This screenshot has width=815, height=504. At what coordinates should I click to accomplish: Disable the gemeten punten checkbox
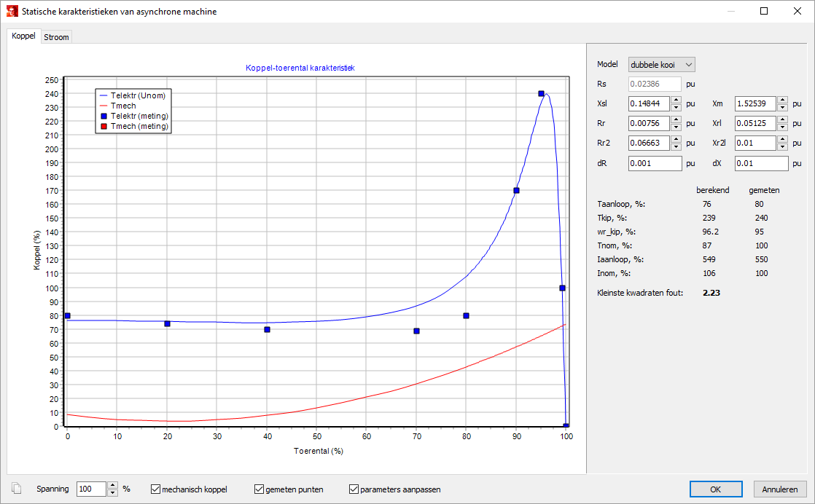260,489
